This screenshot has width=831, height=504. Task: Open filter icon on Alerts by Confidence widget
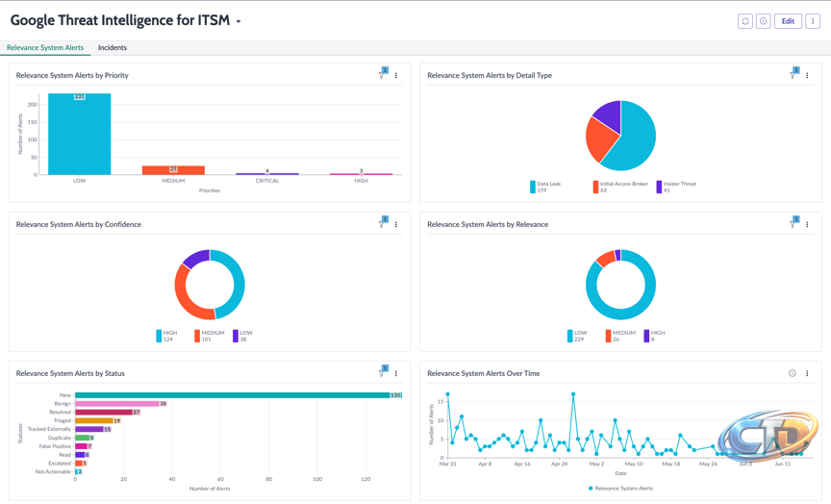pyautogui.click(x=383, y=222)
